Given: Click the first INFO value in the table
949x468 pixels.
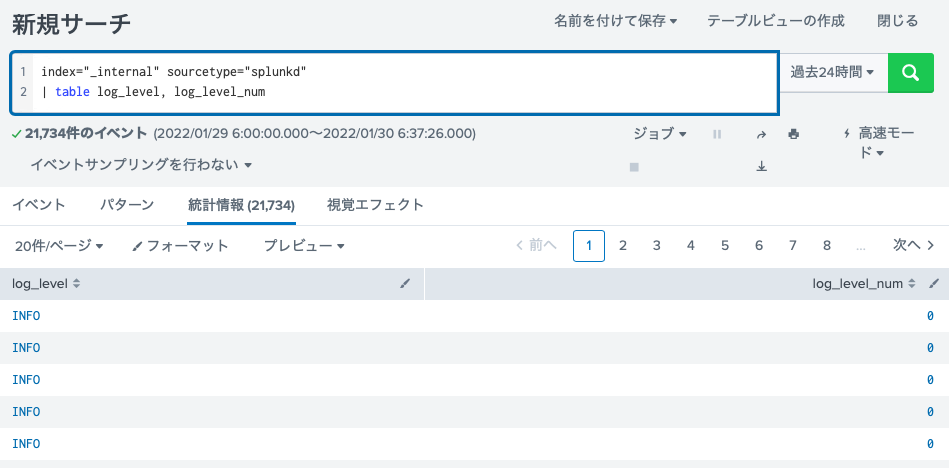Looking at the screenshot, I should 26,316.
